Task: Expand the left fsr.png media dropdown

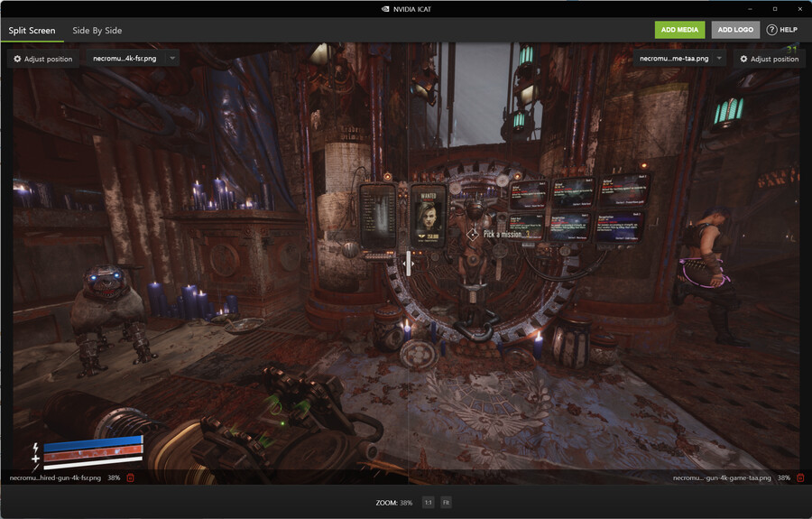Action: [x=133, y=59]
